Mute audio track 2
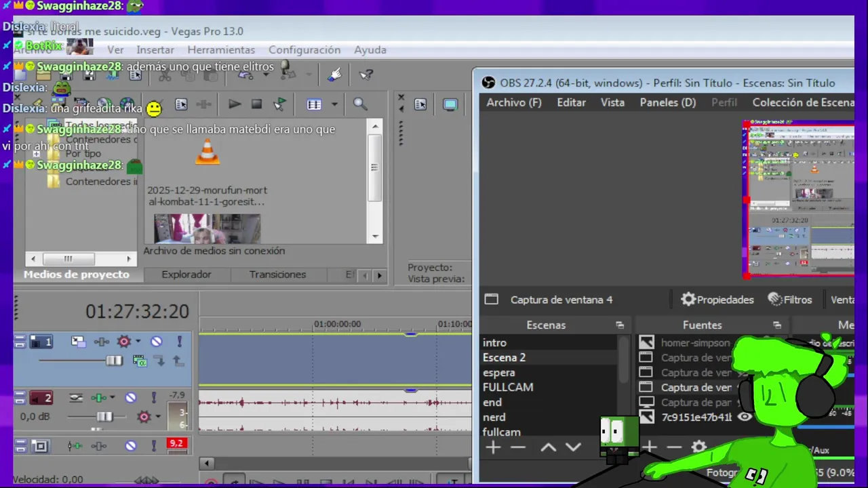 click(x=131, y=398)
